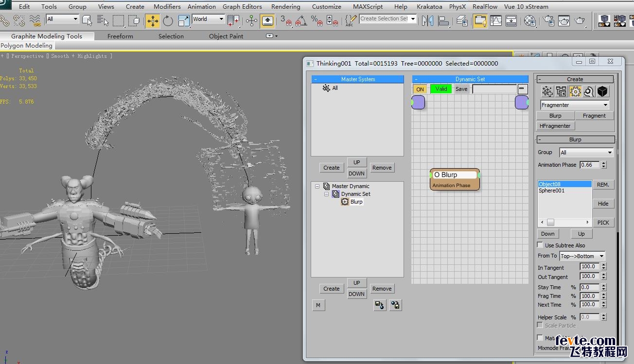Open the Fragmenter operator type dropdown
Screen dimensions: 634x364
(575, 105)
